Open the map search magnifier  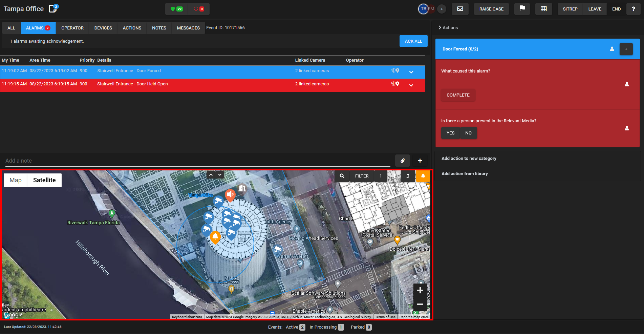(x=342, y=176)
